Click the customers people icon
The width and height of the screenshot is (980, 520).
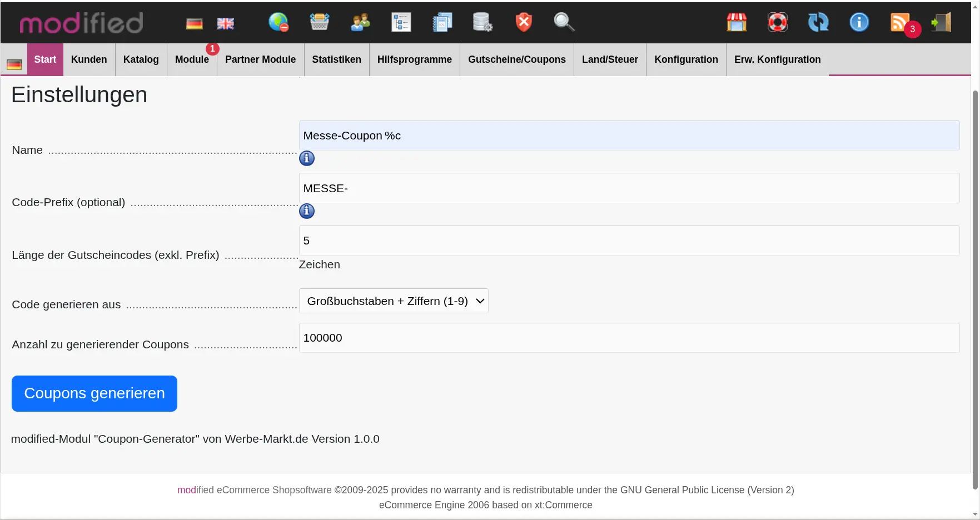pyautogui.click(x=360, y=22)
